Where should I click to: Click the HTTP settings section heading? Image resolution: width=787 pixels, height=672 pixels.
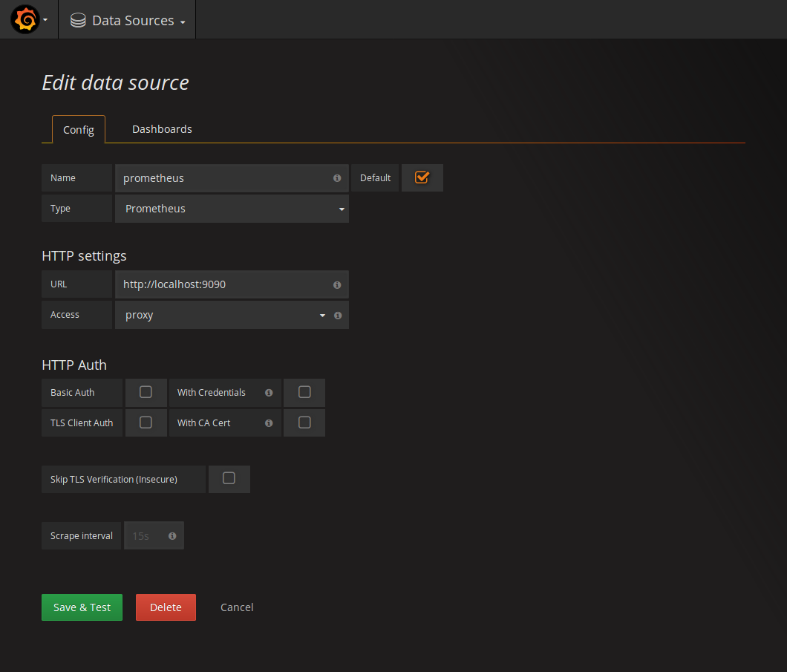85,256
